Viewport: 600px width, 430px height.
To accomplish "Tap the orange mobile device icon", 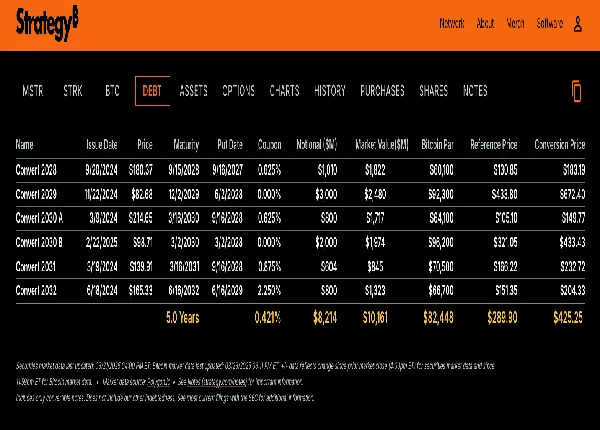I will (x=576, y=91).
